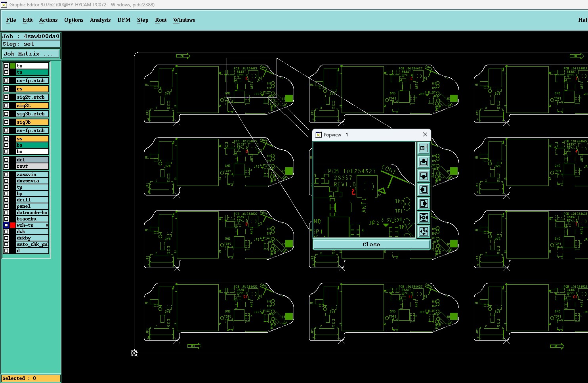The image size is (588, 383).
Task: Click the origin datum marker at the panel corner
Action: [134, 353]
